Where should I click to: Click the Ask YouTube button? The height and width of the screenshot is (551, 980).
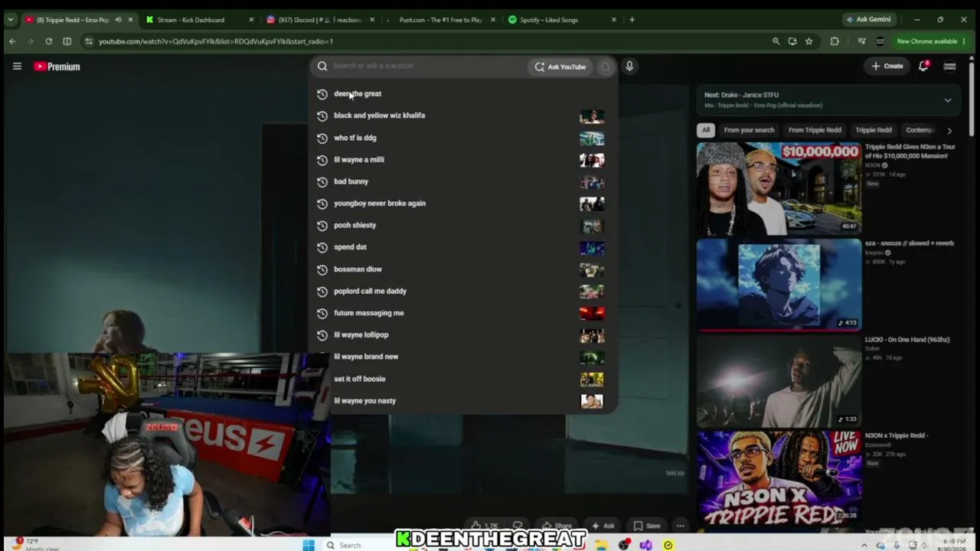click(x=560, y=67)
